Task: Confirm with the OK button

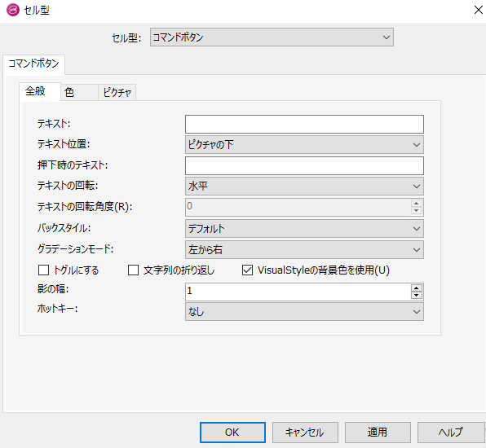Action: tap(232, 433)
